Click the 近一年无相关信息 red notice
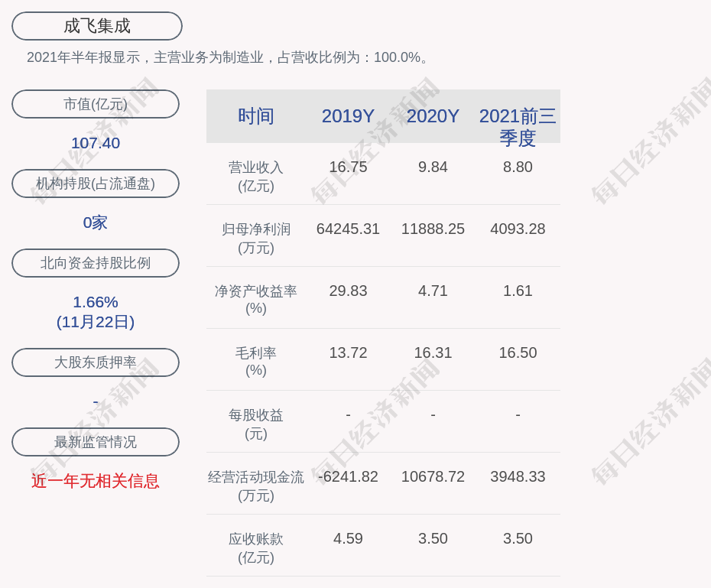Screen dimensions: 711x588 (x=95, y=481)
